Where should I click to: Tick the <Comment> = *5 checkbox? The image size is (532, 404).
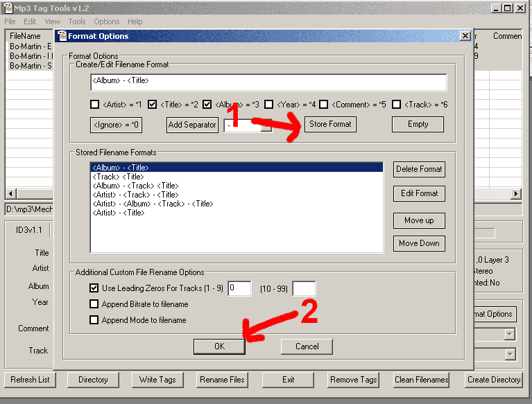tap(324, 105)
